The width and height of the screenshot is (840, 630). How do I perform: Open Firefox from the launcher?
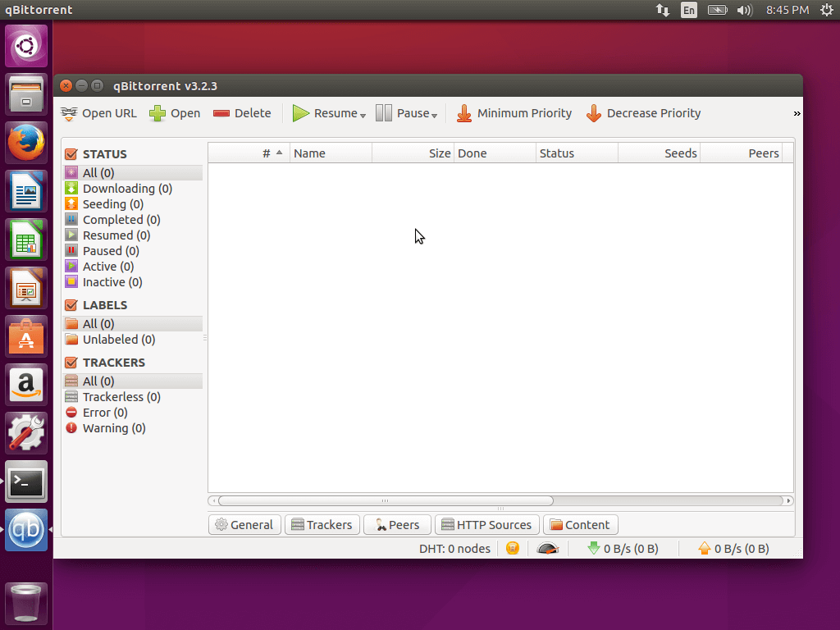point(26,143)
